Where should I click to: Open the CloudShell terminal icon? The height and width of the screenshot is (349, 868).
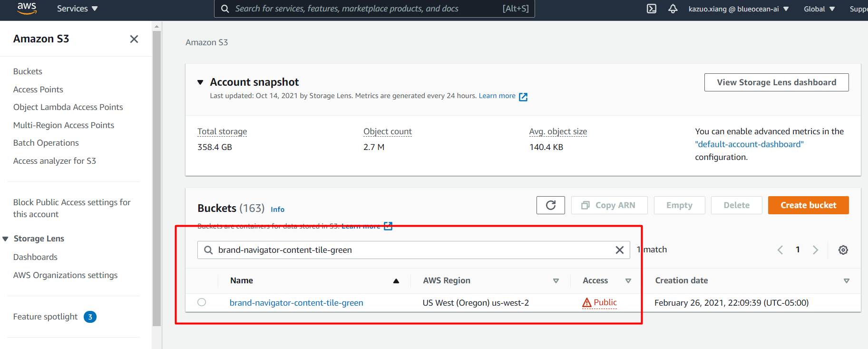click(652, 9)
